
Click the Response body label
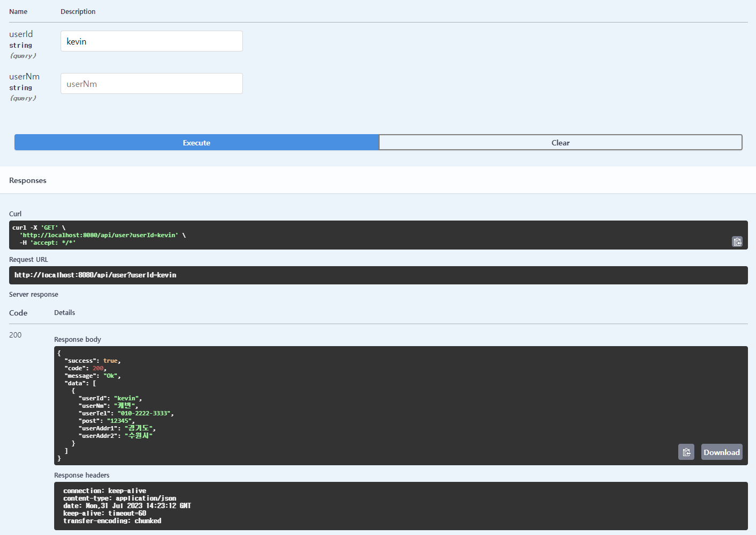(x=77, y=340)
